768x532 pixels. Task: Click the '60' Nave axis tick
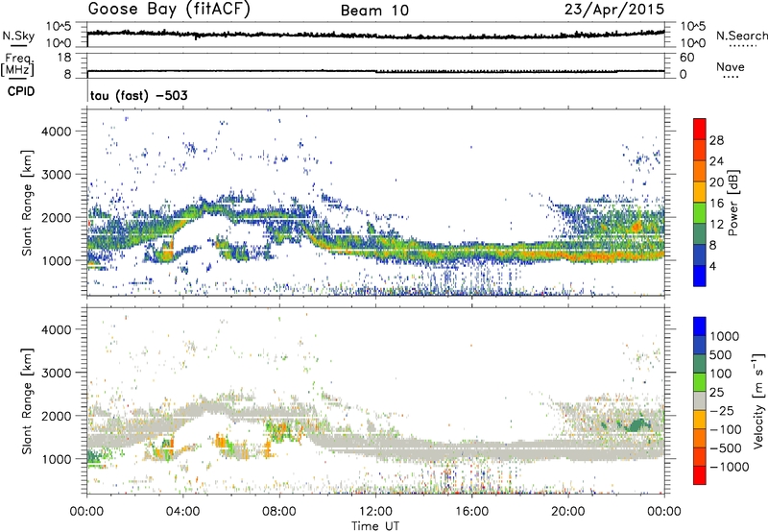(686, 58)
